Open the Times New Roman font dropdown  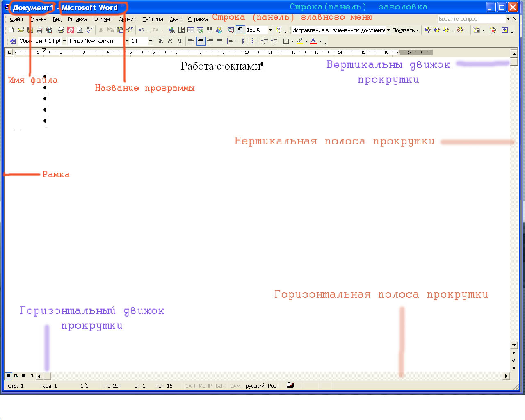[127, 41]
